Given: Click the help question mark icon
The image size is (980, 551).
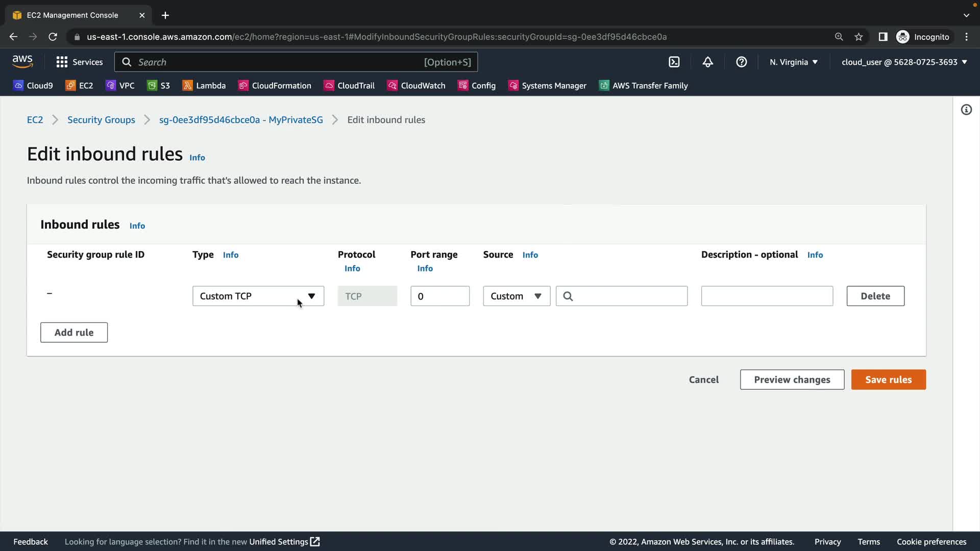Looking at the screenshot, I should (x=741, y=62).
